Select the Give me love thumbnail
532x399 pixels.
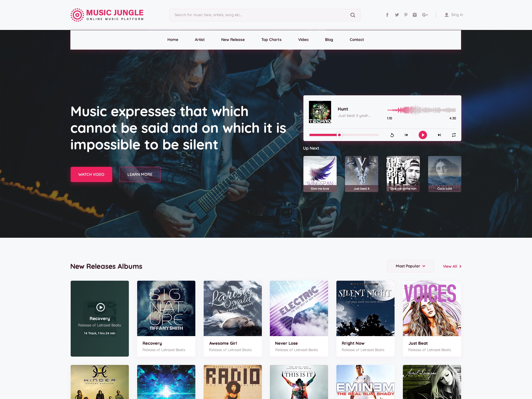320,174
